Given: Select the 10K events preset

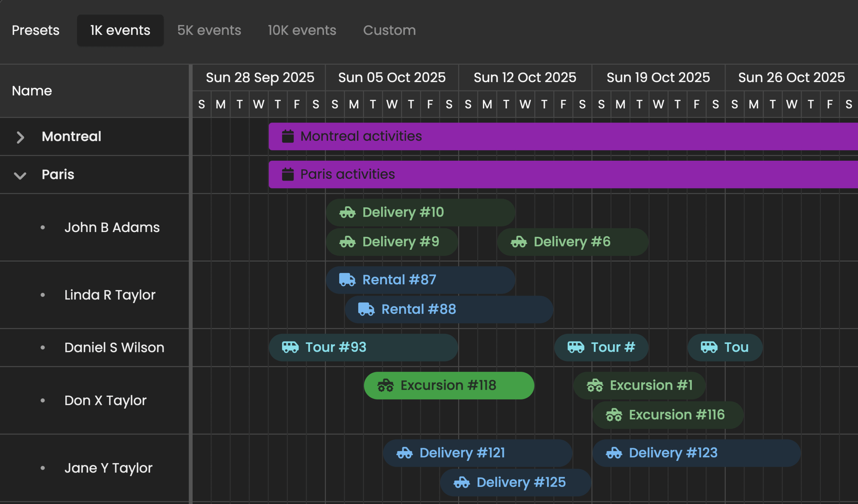Looking at the screenshot, I should click(x=302, y=30).
